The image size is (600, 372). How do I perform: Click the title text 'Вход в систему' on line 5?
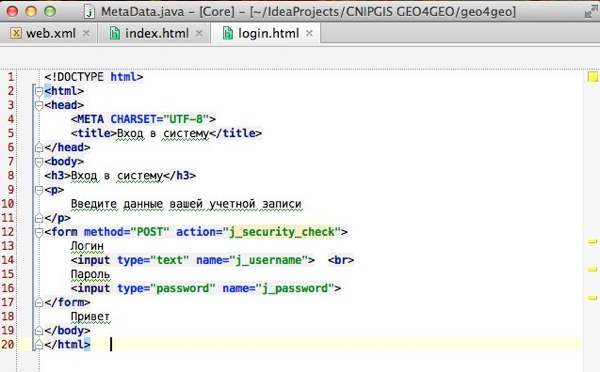coord(163,134)
